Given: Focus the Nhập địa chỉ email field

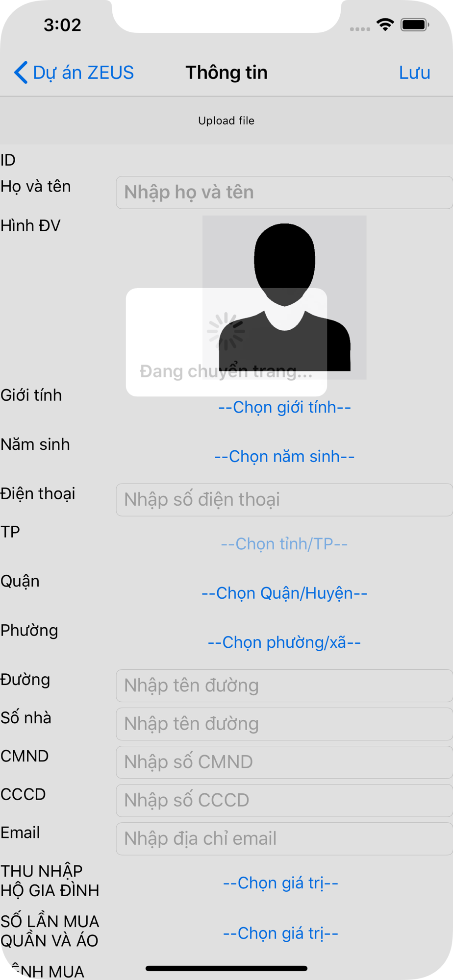Looking at the screenshot, I should 284,838.
